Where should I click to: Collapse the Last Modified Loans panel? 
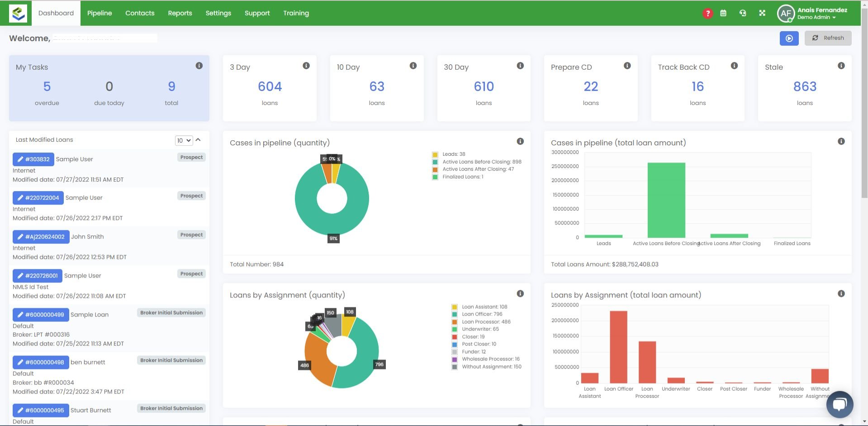(x=198, y=140)
